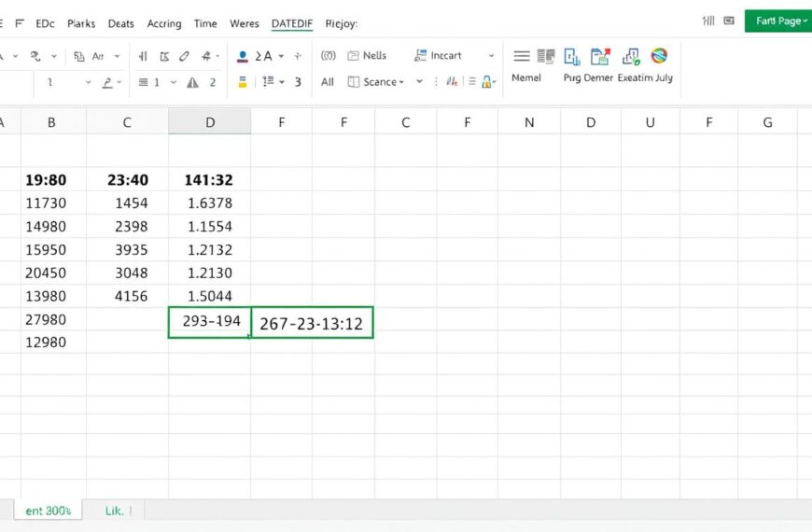Screen dimensions: 812x532
Task: Click the yellow fill color swatch
Action: (x=243, y=82)
